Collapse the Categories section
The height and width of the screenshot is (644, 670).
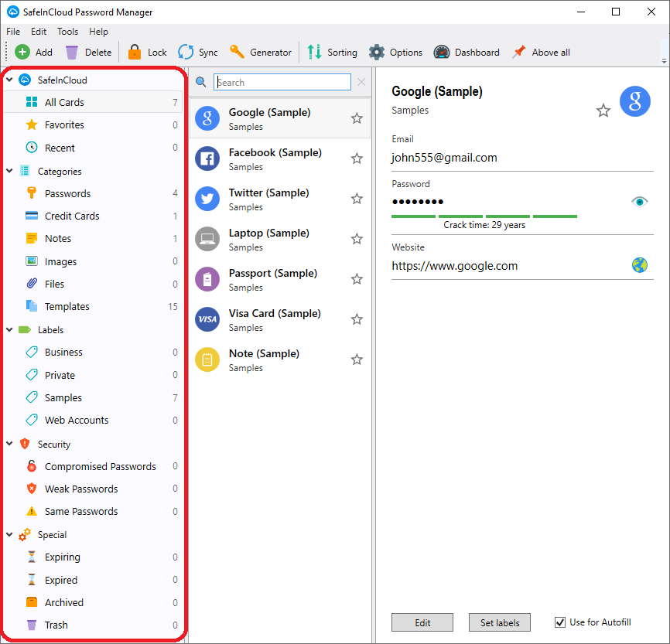pyautogui.click(x=9, y=171)
